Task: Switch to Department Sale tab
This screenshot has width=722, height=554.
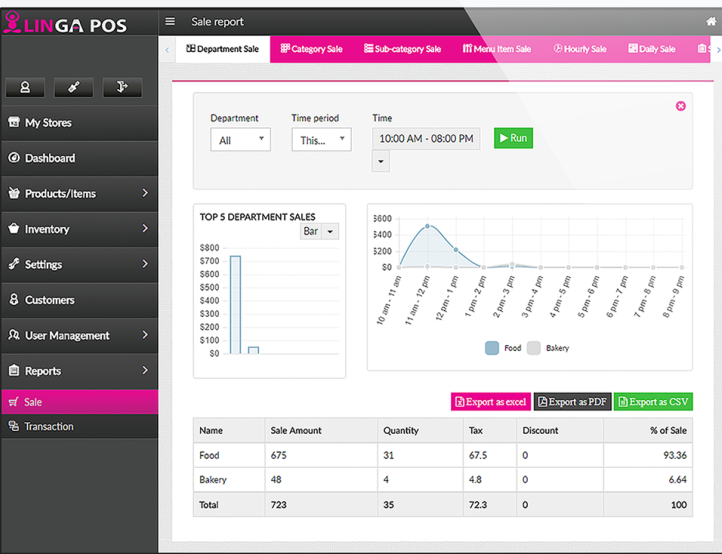Action: (222, 49)
